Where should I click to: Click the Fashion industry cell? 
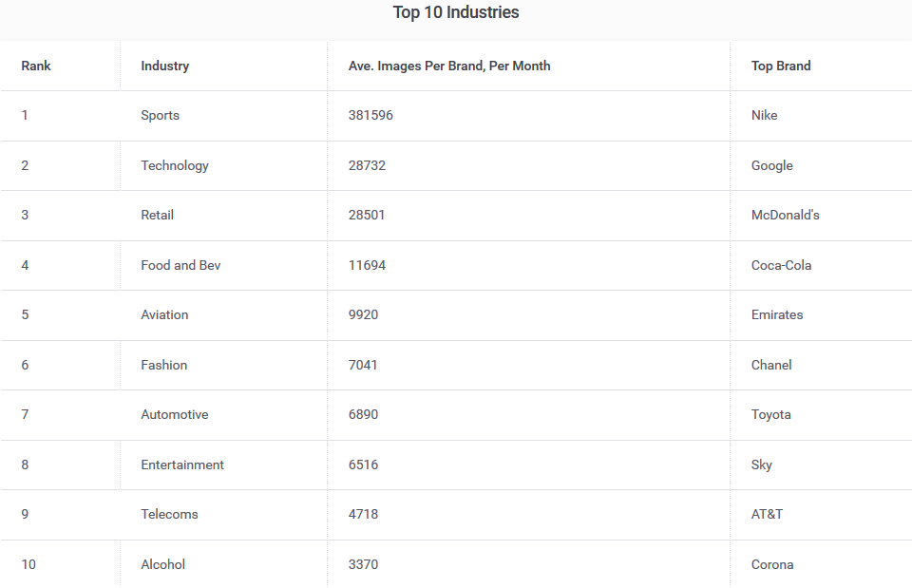(164, 365)
